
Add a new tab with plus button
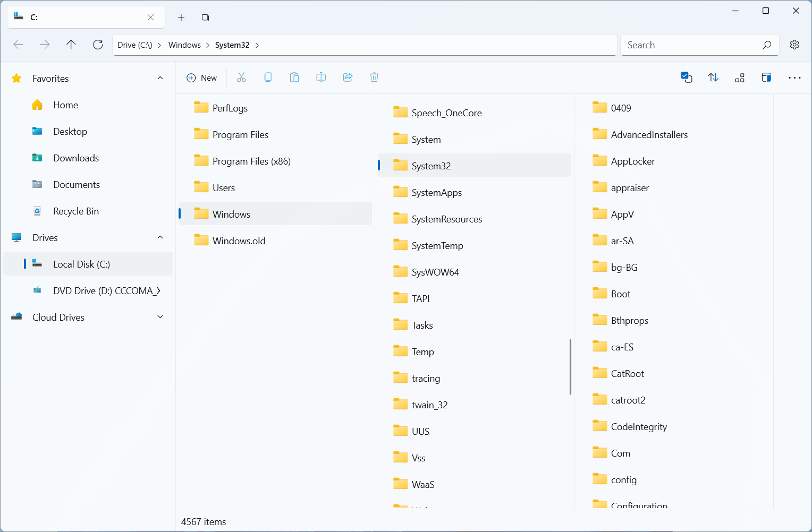pos(181,18)
